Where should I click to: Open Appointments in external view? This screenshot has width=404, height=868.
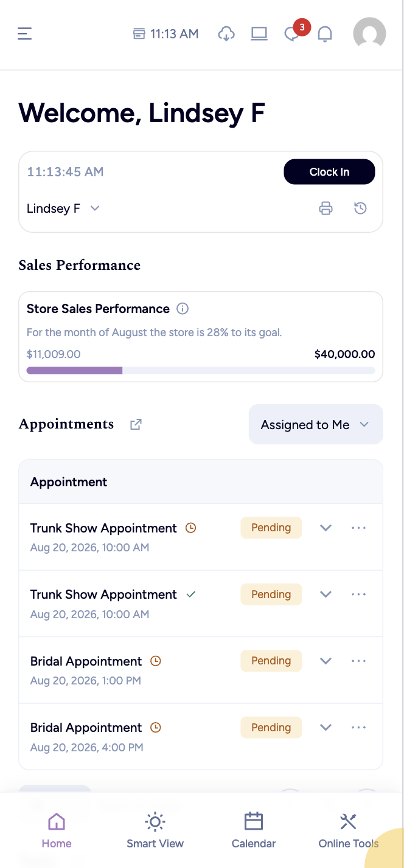(x=136, y=424)
